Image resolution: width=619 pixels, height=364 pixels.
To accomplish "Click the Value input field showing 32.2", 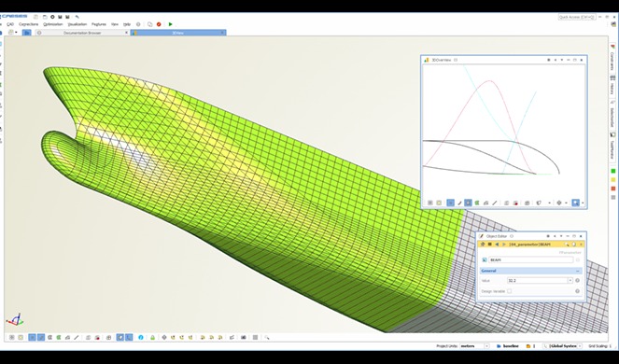I will click(537, 280).
